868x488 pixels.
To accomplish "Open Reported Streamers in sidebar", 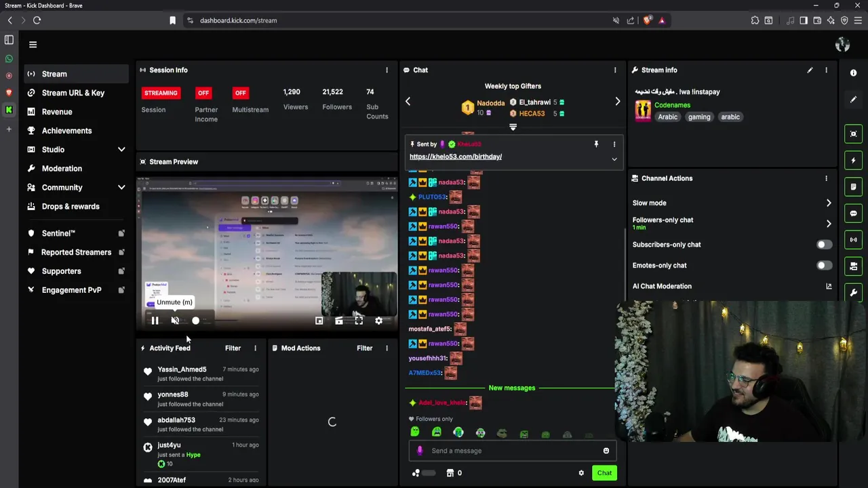I will click(75, 252).
